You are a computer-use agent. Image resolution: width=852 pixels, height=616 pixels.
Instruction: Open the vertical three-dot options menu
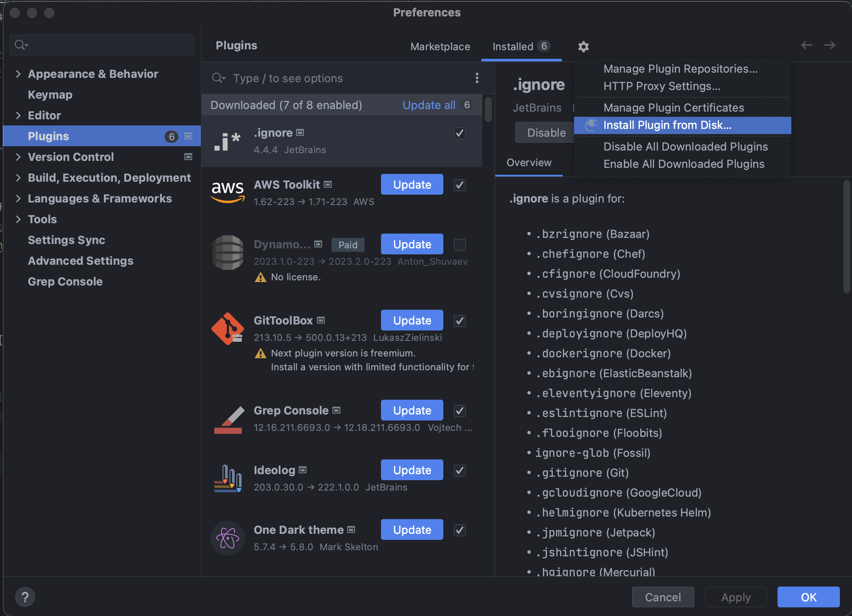point(477,78)
